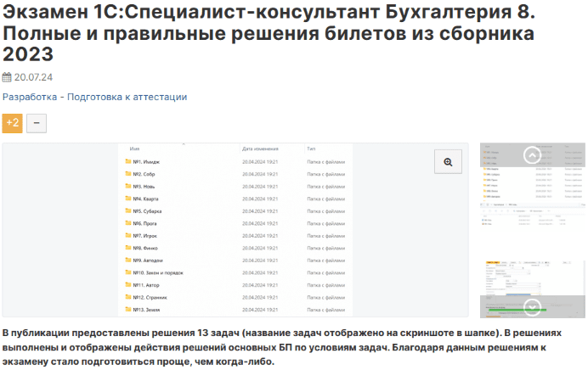The height and width of the screenshot is (370, 588).
Task: Select the folder list thumbnail preview
Action: 533,171
